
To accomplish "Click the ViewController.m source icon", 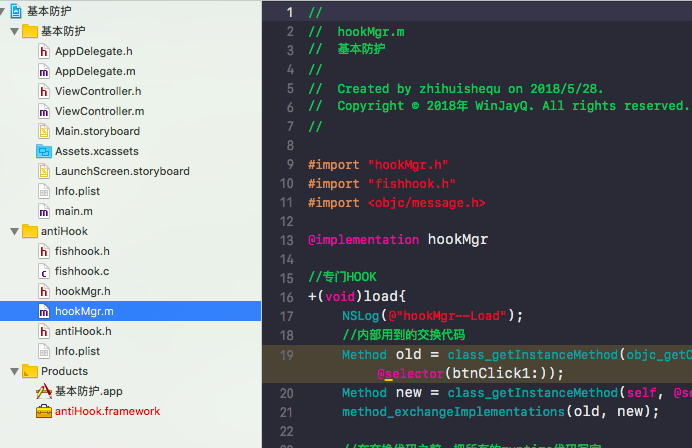I will tap(44, 112).
